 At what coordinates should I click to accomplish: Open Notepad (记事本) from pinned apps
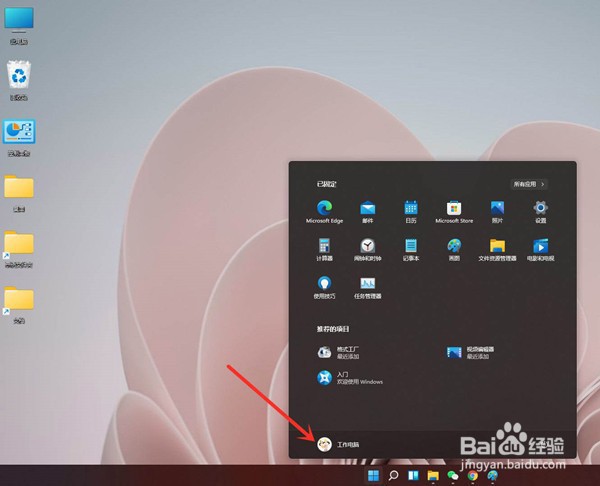pyautogui.click(x=411, y=250)
